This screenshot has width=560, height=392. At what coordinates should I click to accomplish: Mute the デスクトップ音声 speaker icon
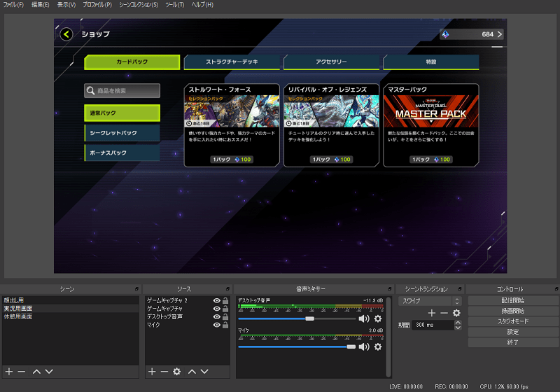pyautogui.click(x=364, y=318)
